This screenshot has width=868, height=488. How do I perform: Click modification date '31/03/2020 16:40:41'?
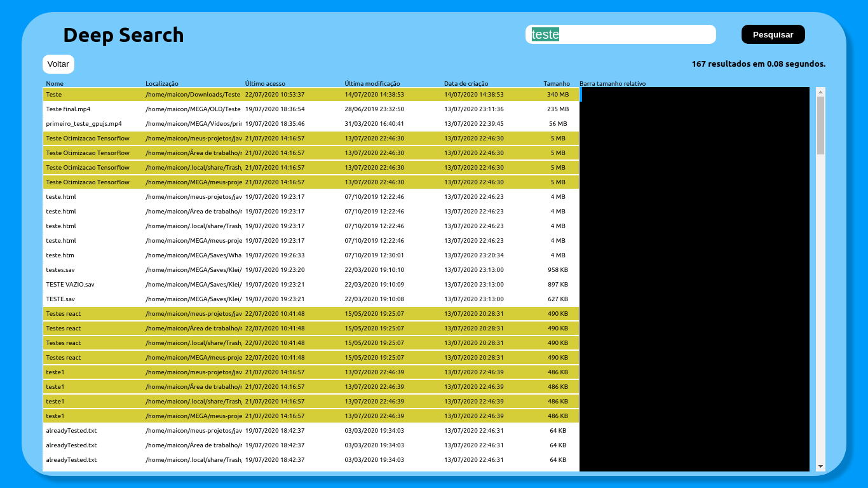[x=374, y=124]
